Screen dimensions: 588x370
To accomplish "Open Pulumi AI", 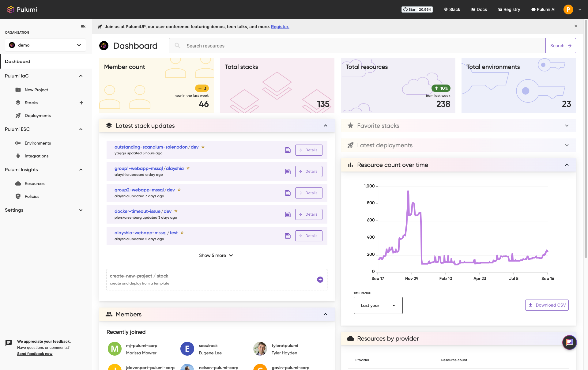I will pyautogui.click(x=543, y=9).
